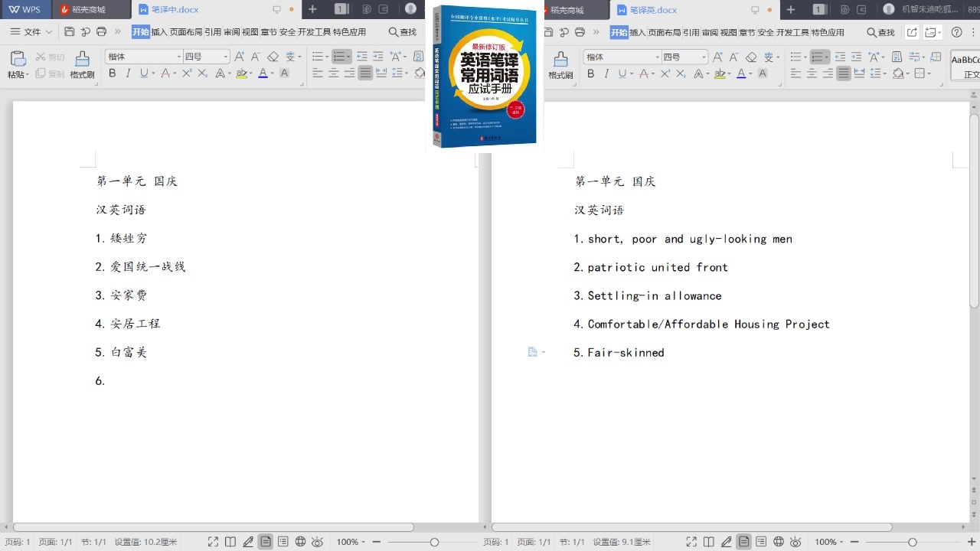Screen dimensions: 980x551
Task: Toggle Italic in right window
Action: point(606,73)
